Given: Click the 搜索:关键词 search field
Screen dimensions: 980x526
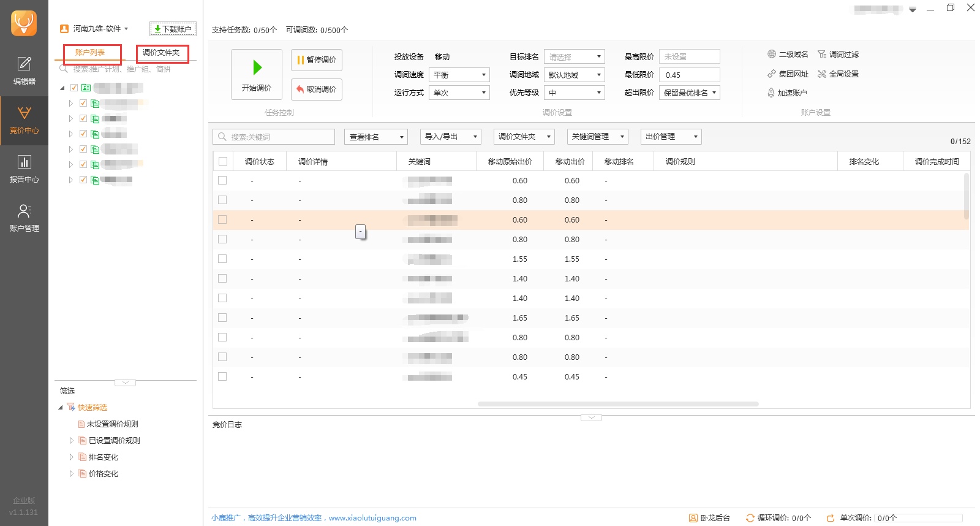Looking at the screenshot, I should [x=274, y=137].
